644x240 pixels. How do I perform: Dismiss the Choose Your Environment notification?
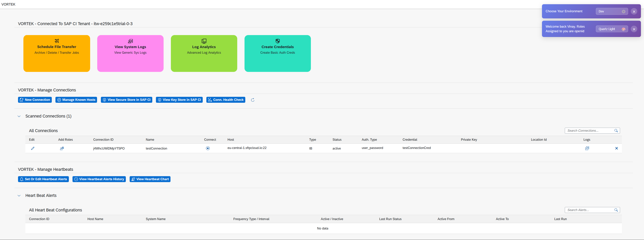tap(634, 12)
